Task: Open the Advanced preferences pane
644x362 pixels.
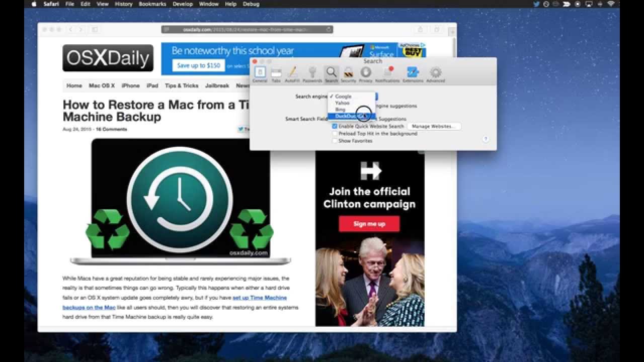Action: pos(436,74)
